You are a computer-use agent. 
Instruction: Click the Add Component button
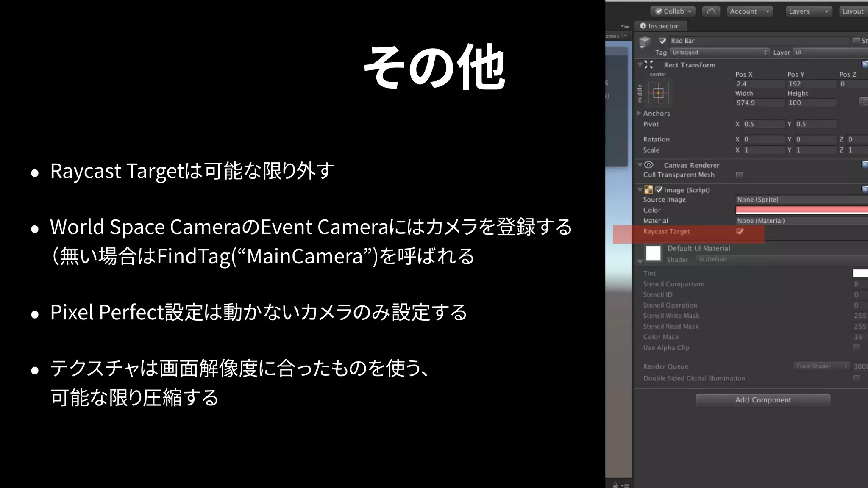pyautogui.click(x=763, y=400)
